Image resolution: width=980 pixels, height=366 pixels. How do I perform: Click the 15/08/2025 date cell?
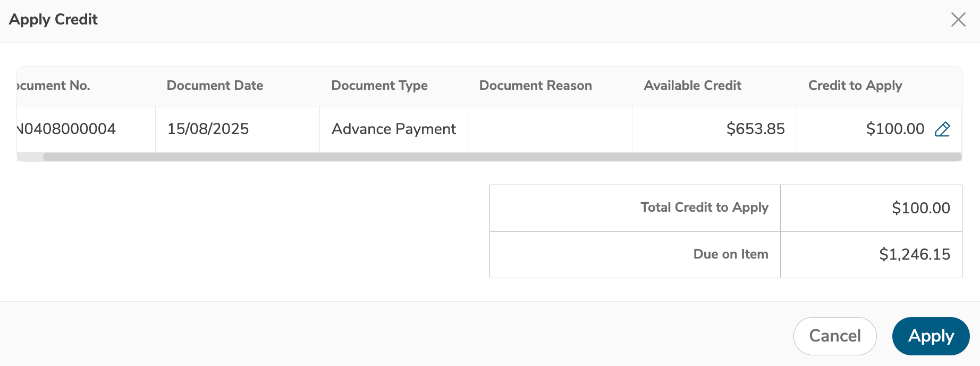(208, 129)
